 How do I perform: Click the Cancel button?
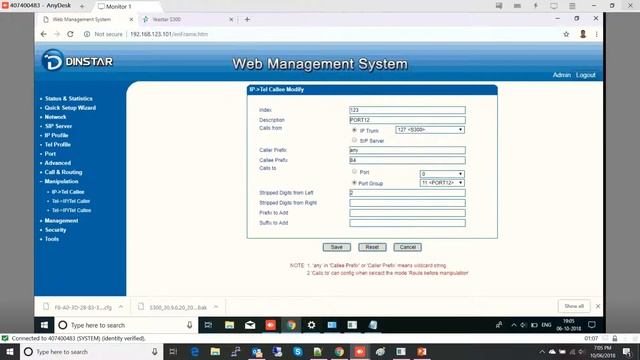coord(408,247)
